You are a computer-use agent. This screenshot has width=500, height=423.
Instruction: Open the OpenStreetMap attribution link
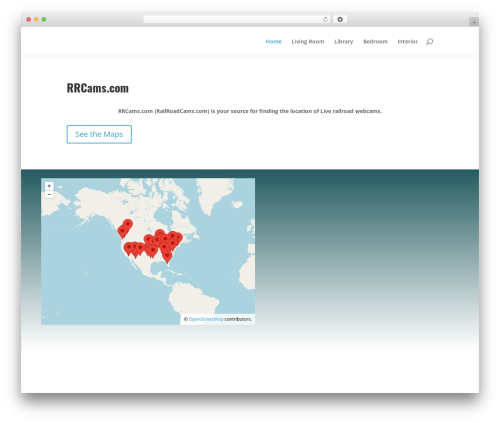point(206,319)
